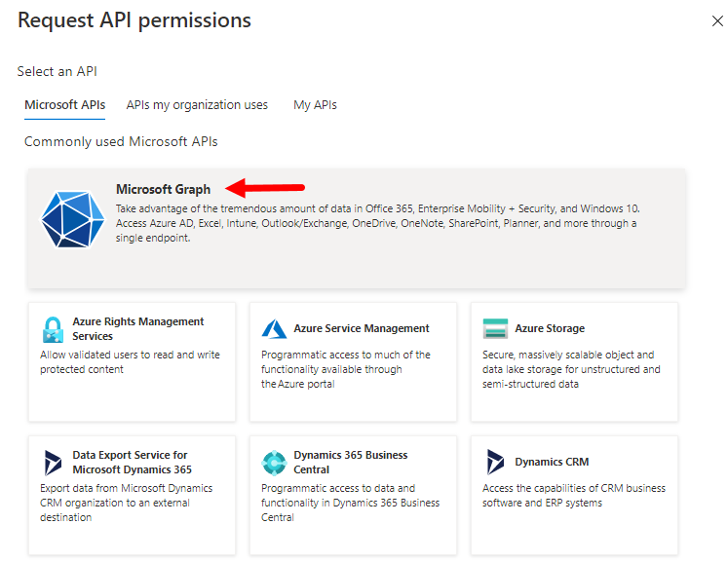Click the Microsoft Graph description text

click(x=377, y=223)
